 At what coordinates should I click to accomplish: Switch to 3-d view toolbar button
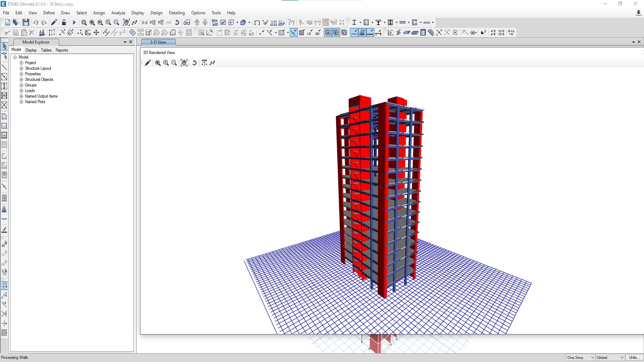point(144,22)
